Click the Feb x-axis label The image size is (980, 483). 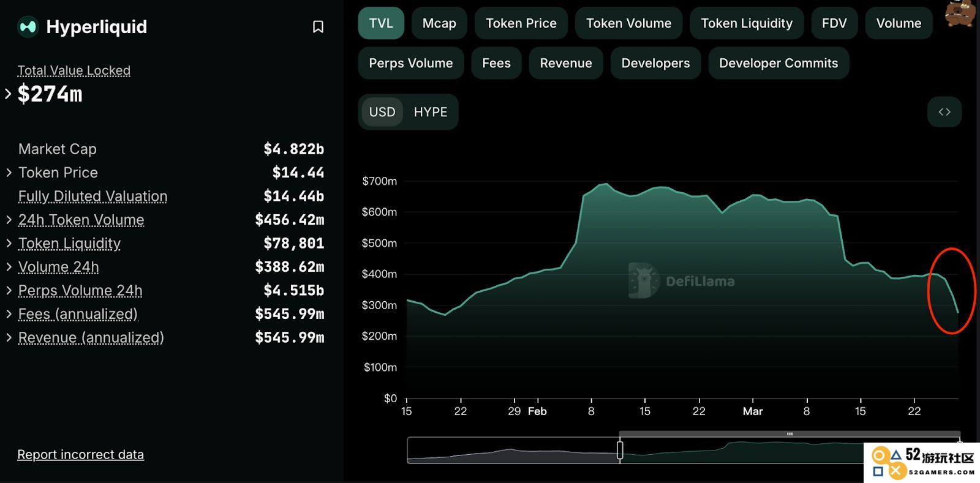pyautogui.click(x=537, y=411)
